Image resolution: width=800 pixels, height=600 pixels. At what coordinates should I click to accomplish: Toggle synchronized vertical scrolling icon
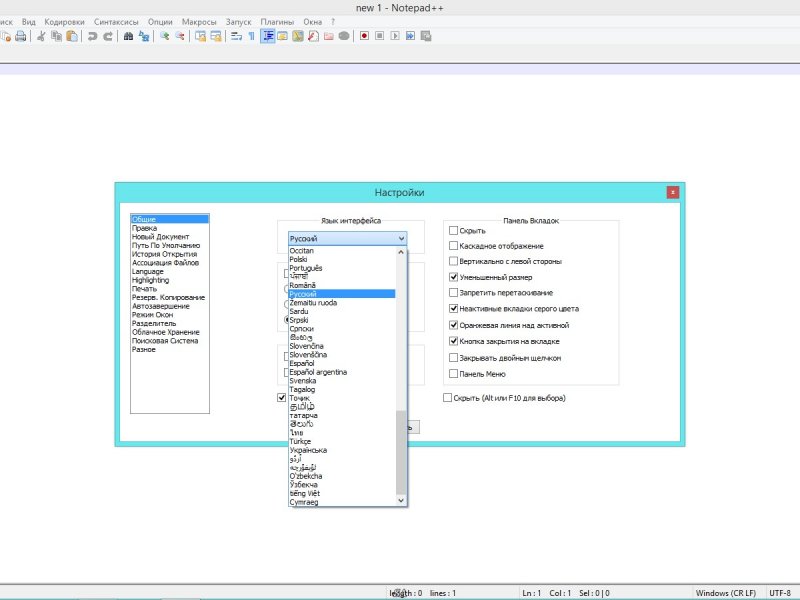point(201,36)
